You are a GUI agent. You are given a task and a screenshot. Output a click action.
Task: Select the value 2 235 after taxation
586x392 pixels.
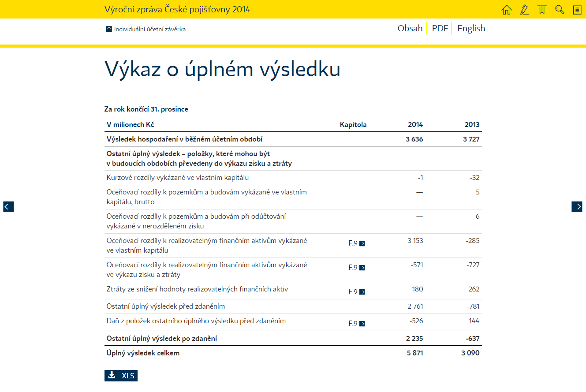414,338
